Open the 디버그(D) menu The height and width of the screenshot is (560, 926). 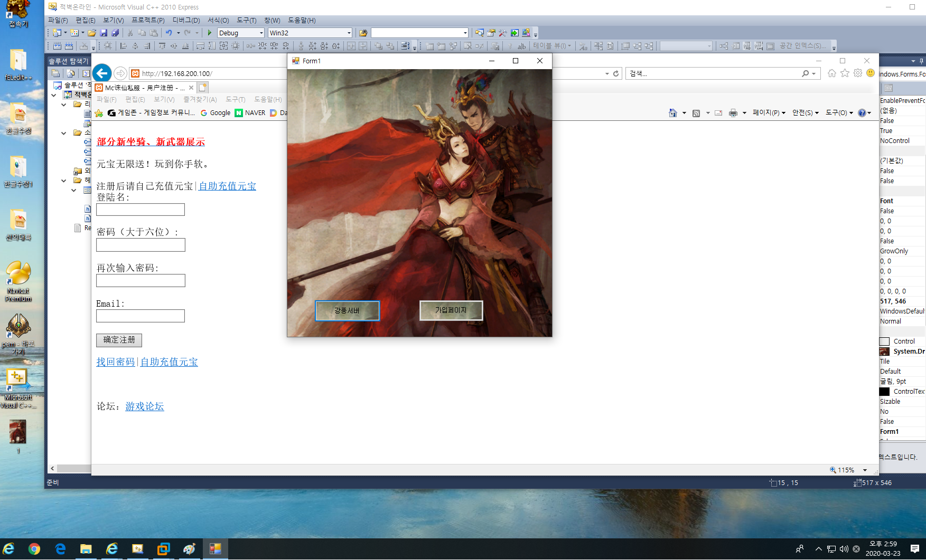(186, 20)
